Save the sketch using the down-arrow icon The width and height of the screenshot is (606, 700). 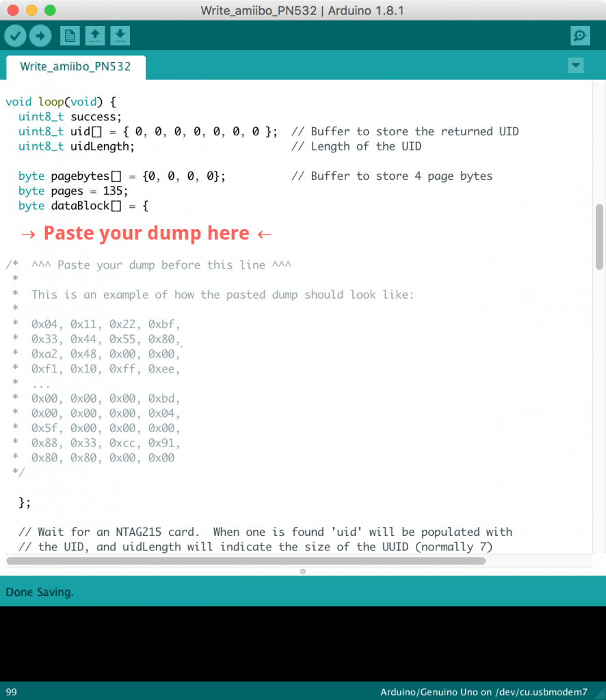120,36
